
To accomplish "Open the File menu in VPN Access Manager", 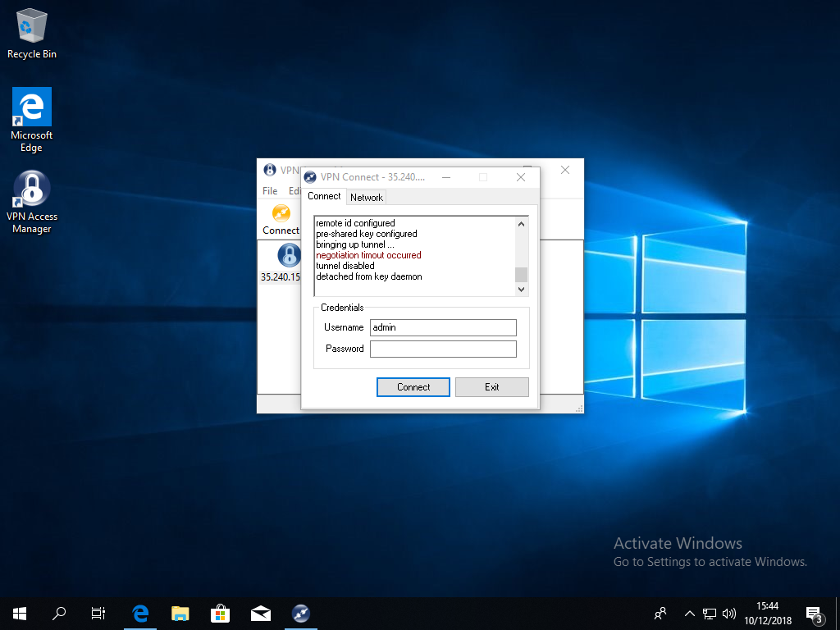I will point(269,190).
